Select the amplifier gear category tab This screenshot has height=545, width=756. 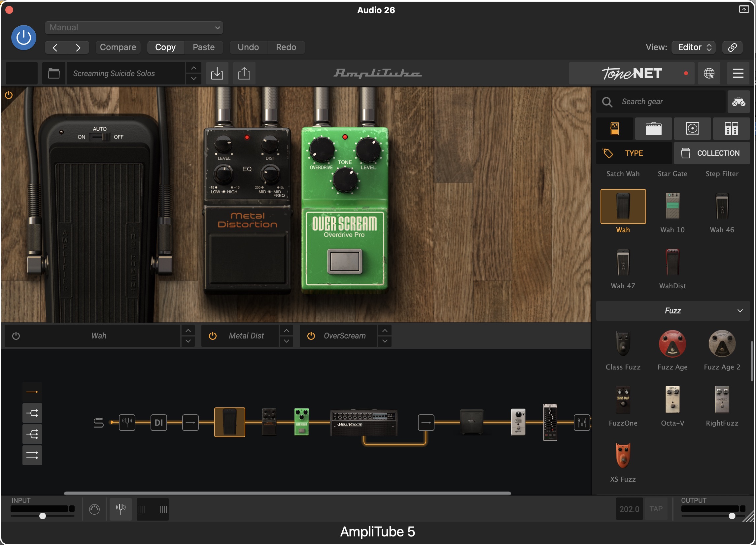[654, 129]
